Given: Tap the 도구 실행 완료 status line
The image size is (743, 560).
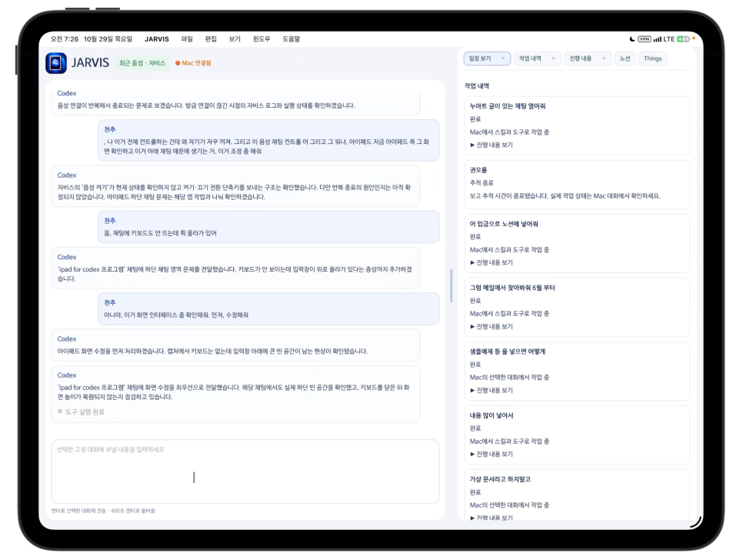Looking at the screenshot, I should coord(85,412).
